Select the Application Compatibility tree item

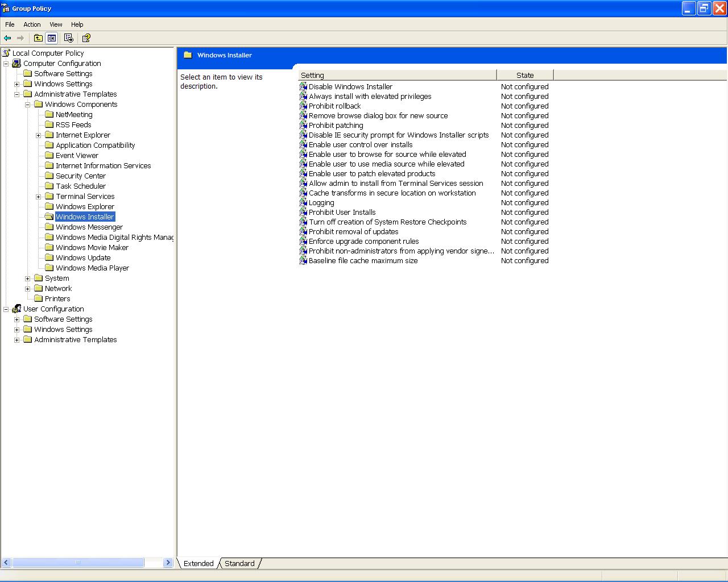(x=96, y=145)
